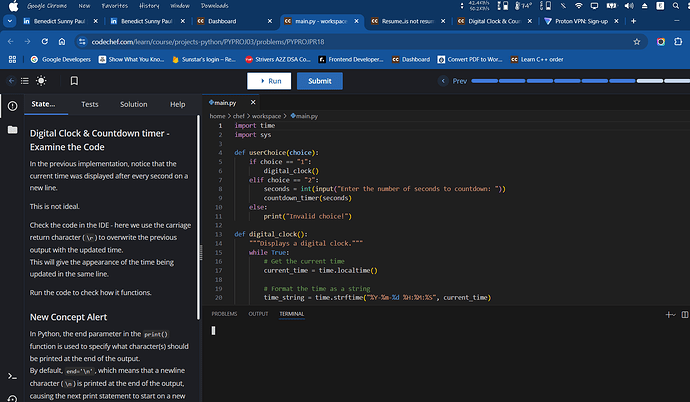Open terminal icon in left sidebar
Viewport: 690px width, 402px height.
point(12,376)
